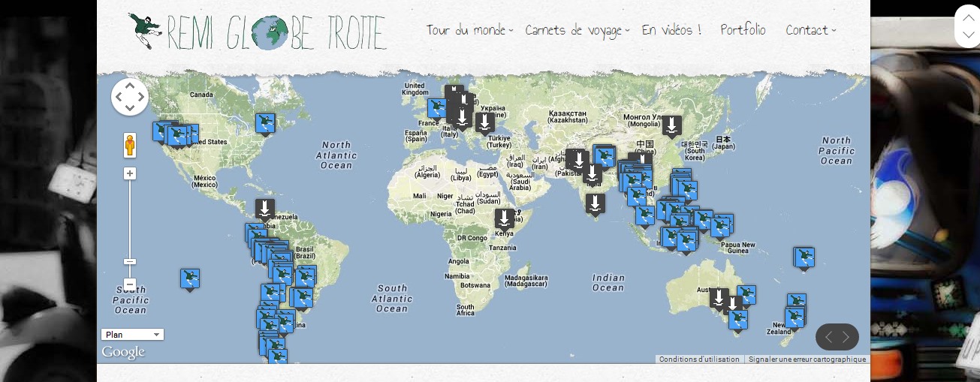980x382 pixels.
Task: Click the blue marker over France
Action: click(x=437, y=109)
